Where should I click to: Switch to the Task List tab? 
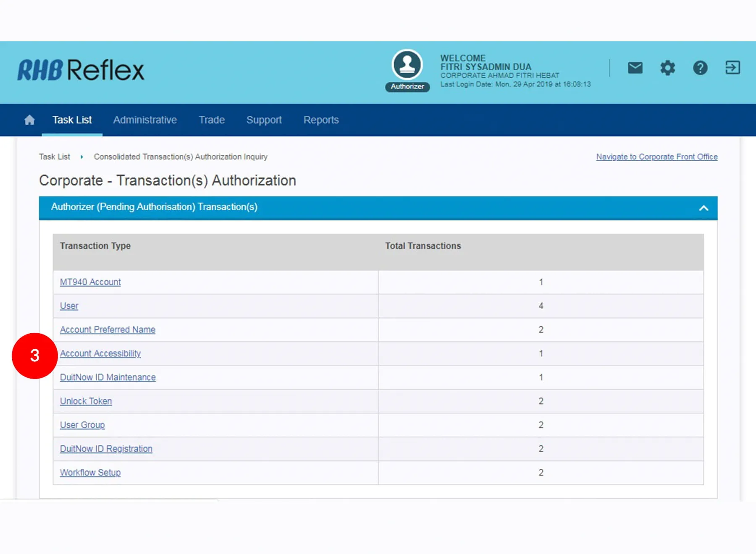point(72,120)
